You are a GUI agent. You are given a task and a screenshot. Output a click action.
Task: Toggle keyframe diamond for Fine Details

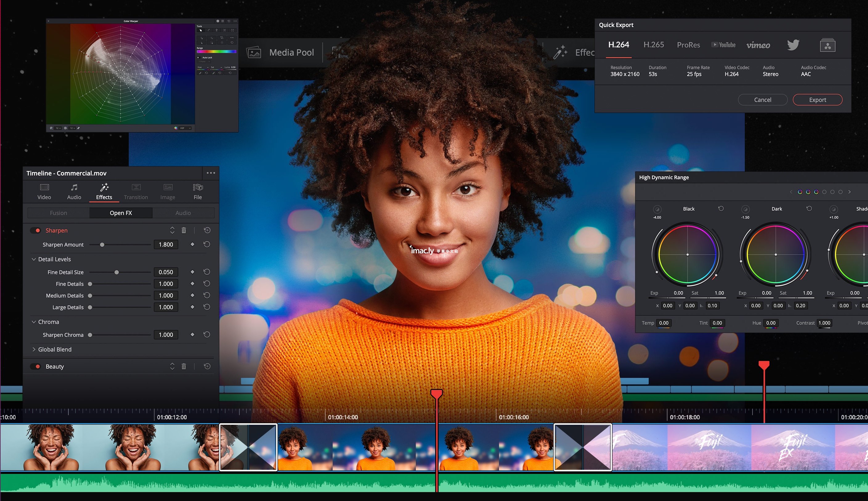(x=193, y=283)
